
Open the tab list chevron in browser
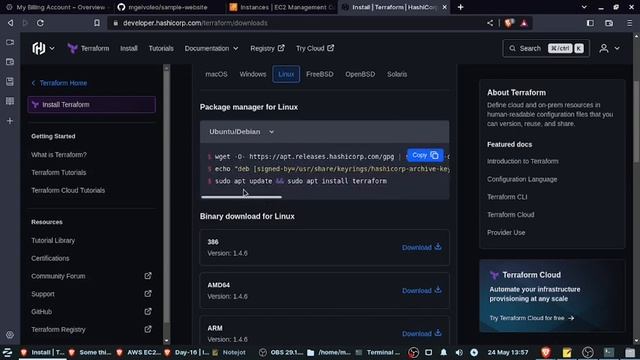[x=584, y=7]
